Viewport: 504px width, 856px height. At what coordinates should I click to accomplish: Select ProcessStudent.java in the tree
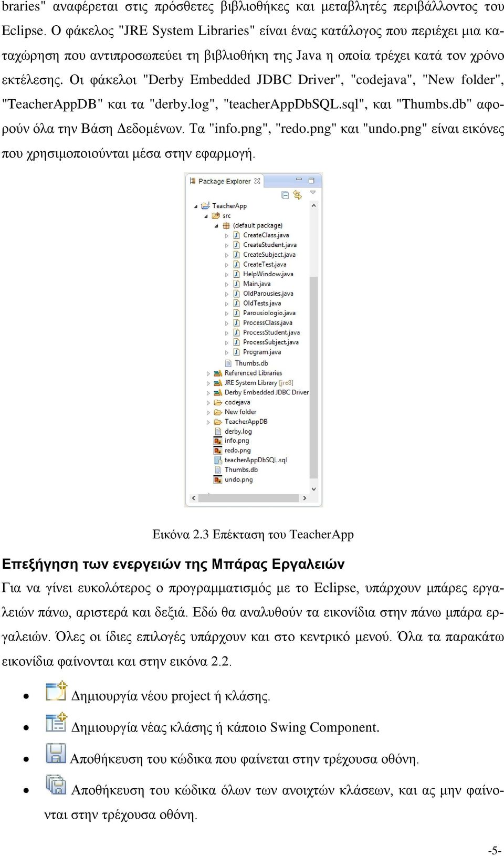(x=271, y=332)
